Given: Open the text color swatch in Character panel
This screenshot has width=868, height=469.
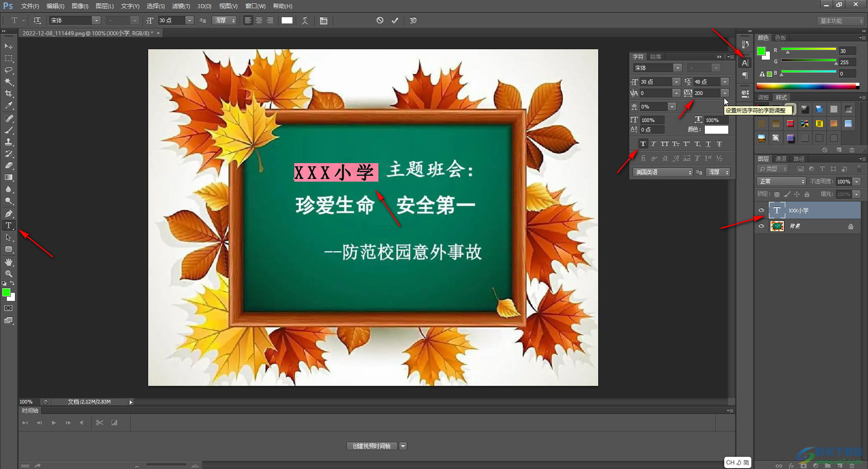Looking at the screenshot, I should (x=716, y=130).
